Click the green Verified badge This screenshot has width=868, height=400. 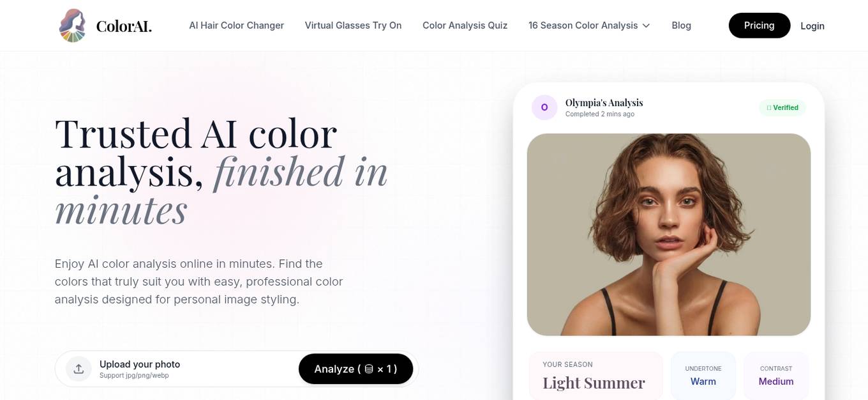click(782, 107)
